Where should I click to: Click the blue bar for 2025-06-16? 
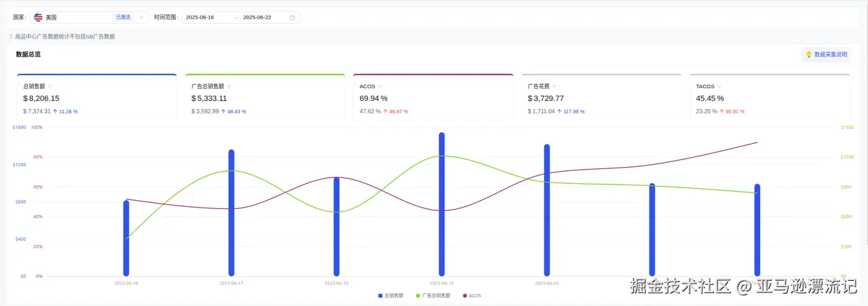click(x=126, y=238)
